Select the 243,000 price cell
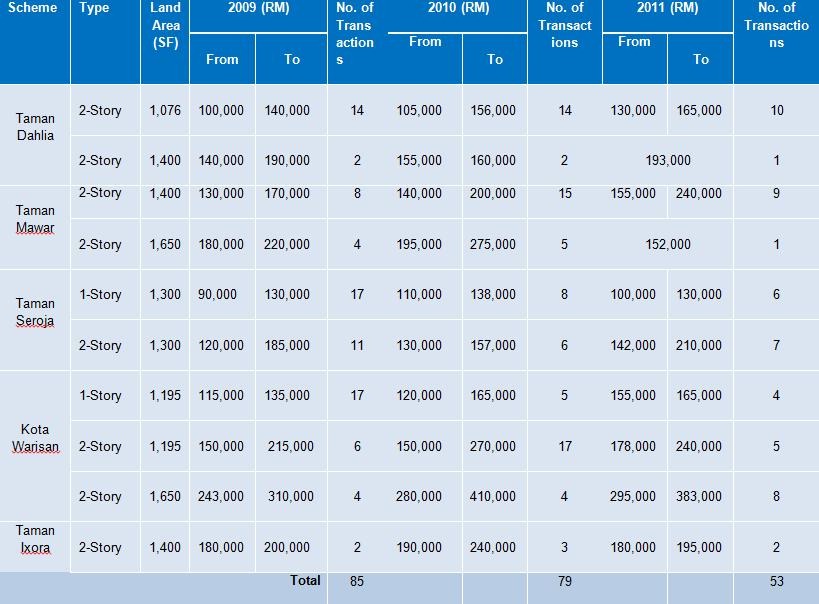The height and width of the screenshot is (604, 819). pos(221,497)
